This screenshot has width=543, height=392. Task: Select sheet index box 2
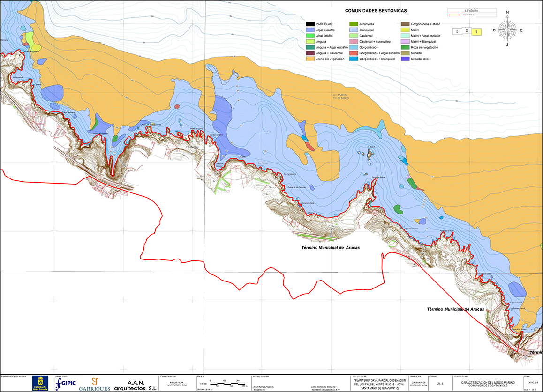tap(467, 30)
